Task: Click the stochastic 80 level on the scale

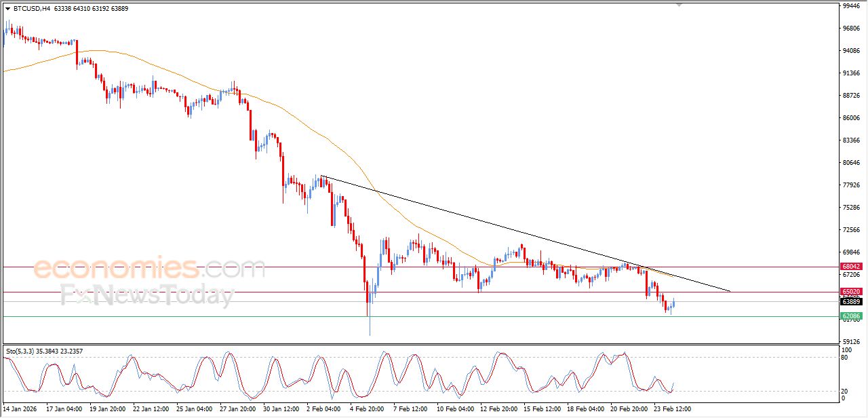Action: (846, 357)
